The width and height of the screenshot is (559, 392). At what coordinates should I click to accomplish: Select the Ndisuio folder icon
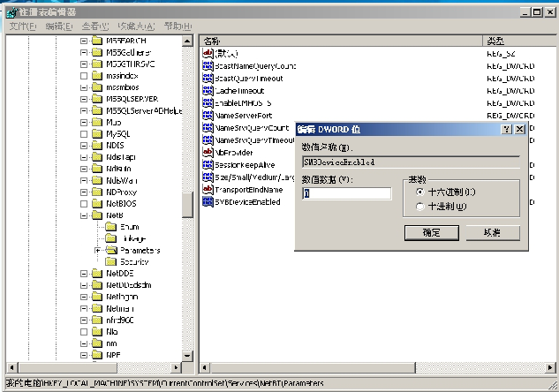coord(97,169)
